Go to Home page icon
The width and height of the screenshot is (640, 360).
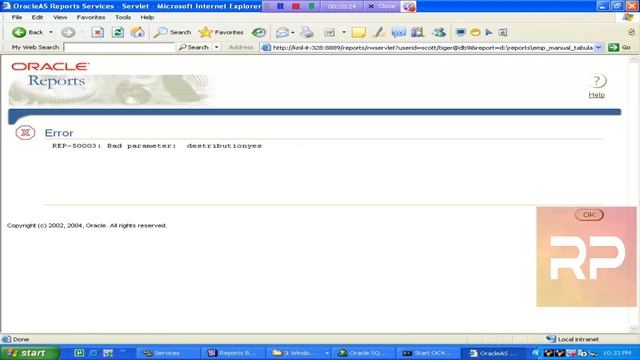(138, 32)
